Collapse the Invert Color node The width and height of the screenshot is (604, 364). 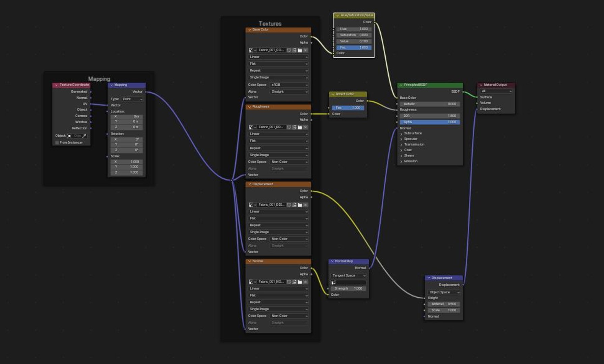[x=333, y=94]
